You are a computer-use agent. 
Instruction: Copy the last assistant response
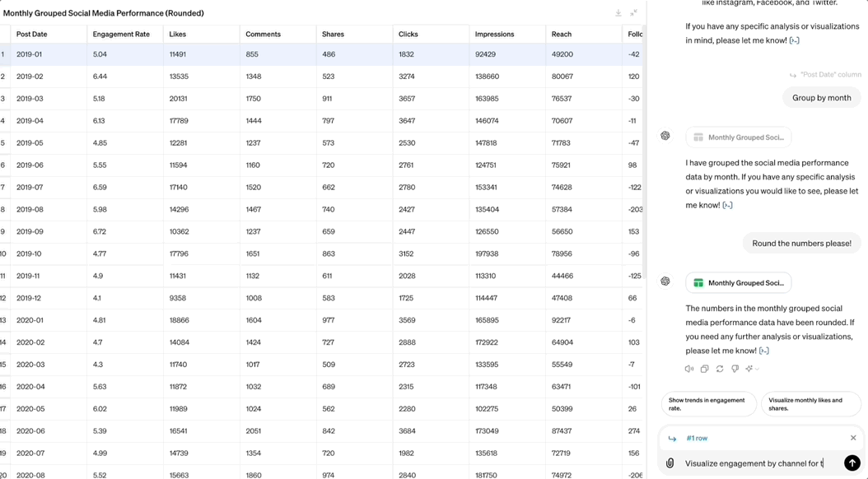pyautogui.click(x=704, y=369)
